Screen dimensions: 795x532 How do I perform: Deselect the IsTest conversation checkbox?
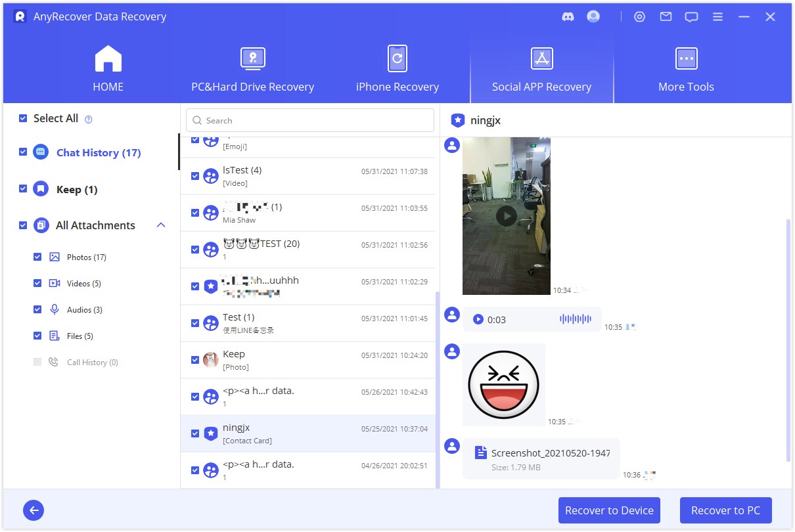pyautogui.click(x=195, y=175)
